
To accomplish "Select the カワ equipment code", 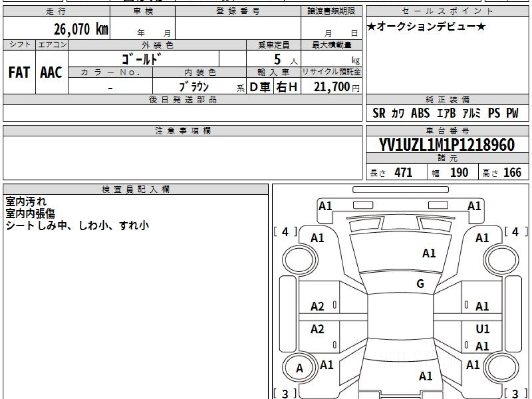I will [398, 113].
